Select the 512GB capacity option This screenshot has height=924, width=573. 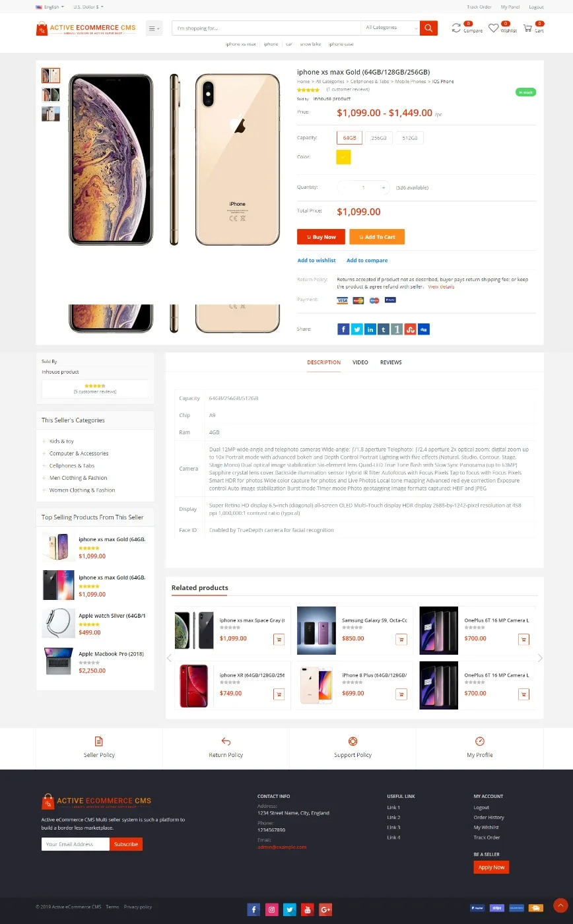click(x=410, y=138)
